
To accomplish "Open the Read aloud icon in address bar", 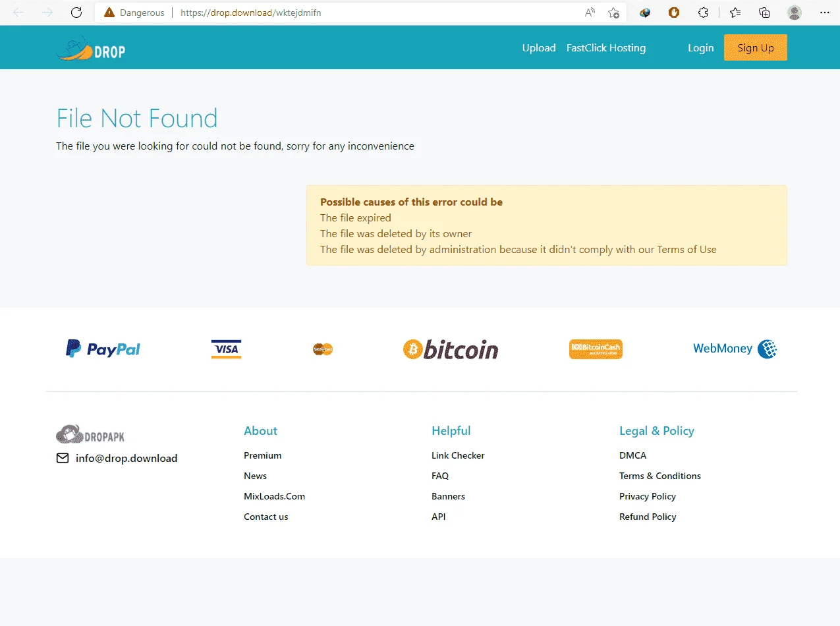I will click(590, 13).
